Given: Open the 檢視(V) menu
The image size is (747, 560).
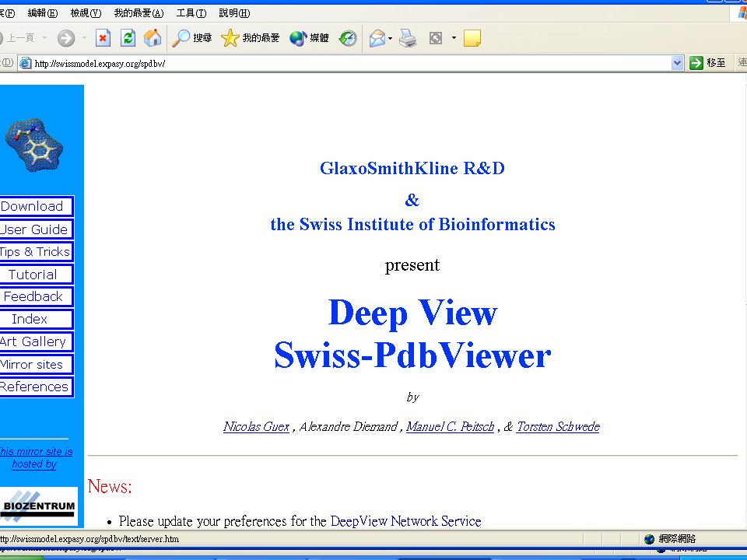Looking at the screenshot, I should tap(86, 13).
